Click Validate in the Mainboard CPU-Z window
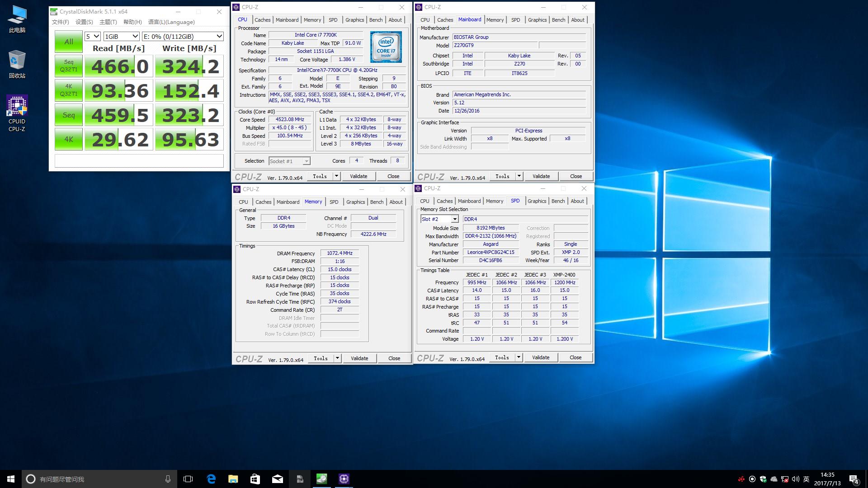The width and height of the screenshot is (868, 488). [x=541, y=176]
